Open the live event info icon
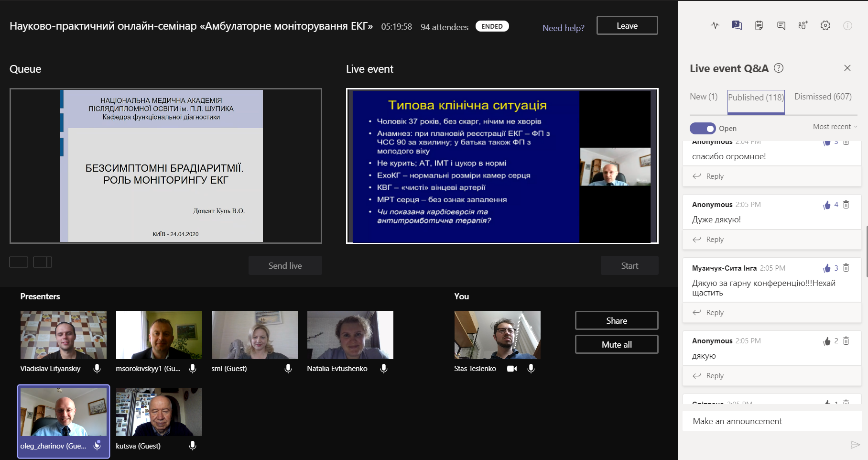This screenshot has height=460, width=868. pos(847,25)
